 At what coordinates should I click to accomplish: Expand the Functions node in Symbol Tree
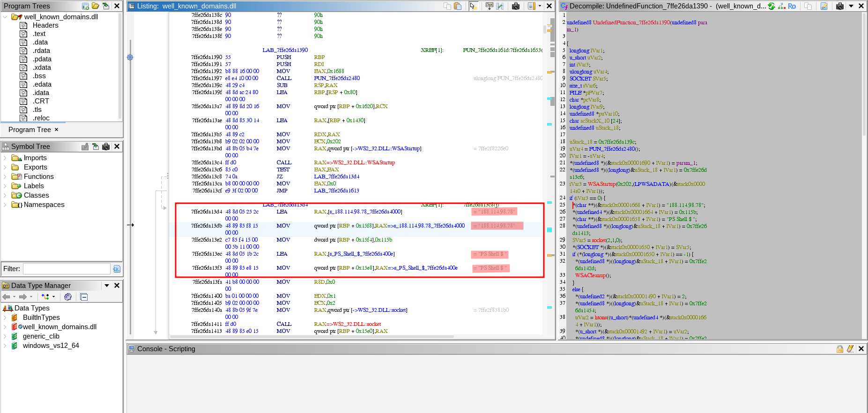pos(5,177)
